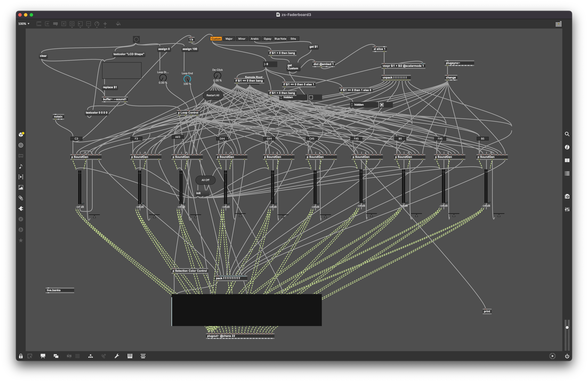Click the search magnifier in right sidebar
This screenshot has height=382, width=588.
(567, 134)
